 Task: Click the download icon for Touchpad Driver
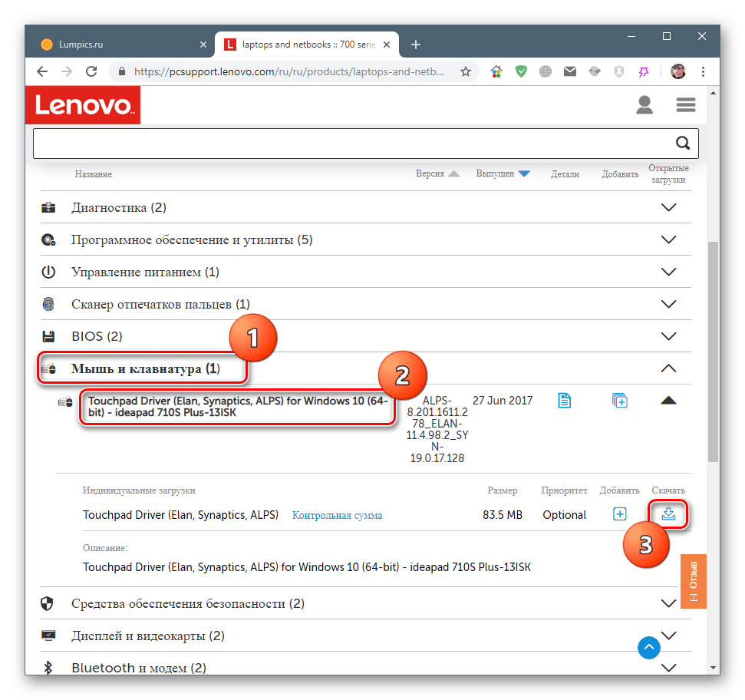pos(668,514)
